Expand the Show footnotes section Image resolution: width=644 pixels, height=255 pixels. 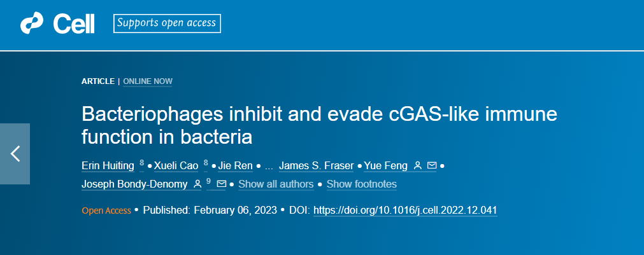pos(361,184)
